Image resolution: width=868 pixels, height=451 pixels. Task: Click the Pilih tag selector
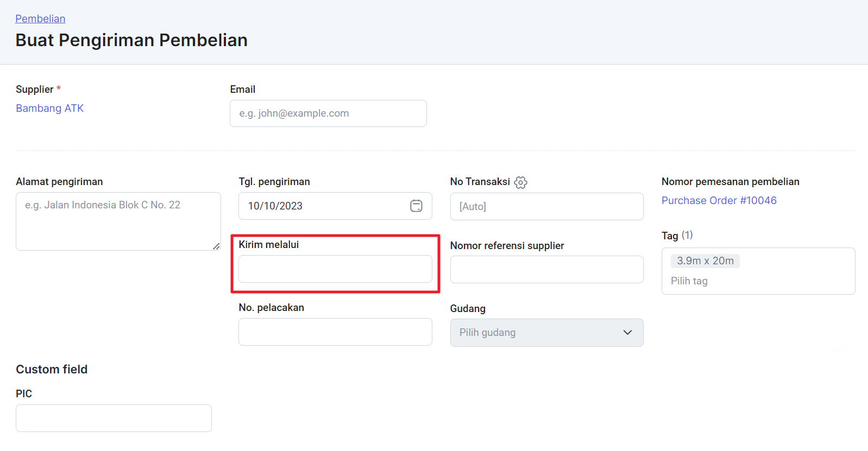pyautogui.click(x=689, y=281)
